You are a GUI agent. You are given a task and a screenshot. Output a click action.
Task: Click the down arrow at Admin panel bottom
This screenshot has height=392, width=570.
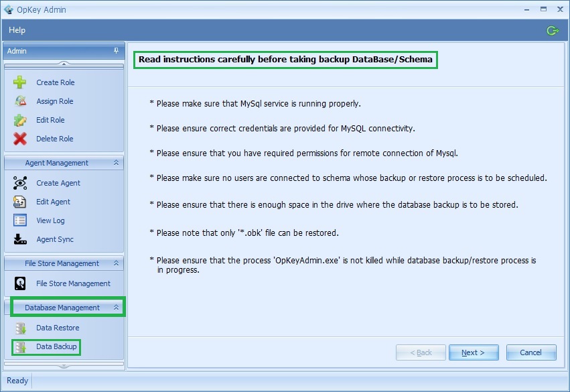[64, 366]
